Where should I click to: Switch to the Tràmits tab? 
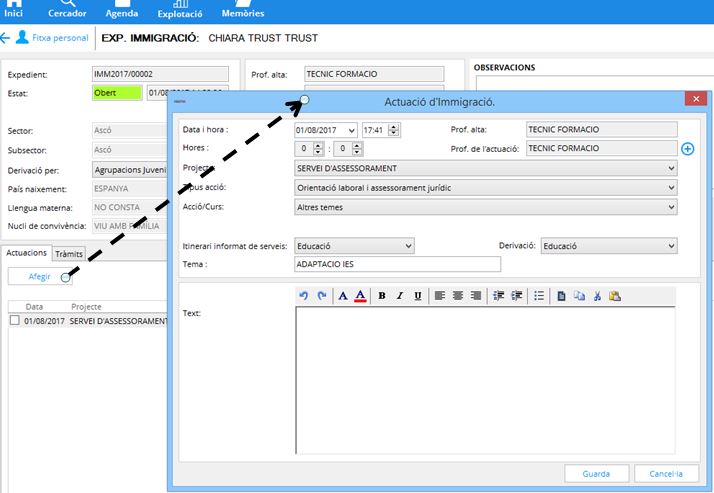pyautogui.click(x=68, y=254)
